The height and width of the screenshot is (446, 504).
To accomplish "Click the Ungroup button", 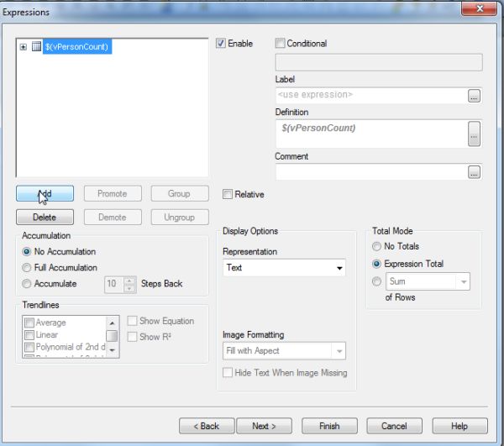I will 180,218.
